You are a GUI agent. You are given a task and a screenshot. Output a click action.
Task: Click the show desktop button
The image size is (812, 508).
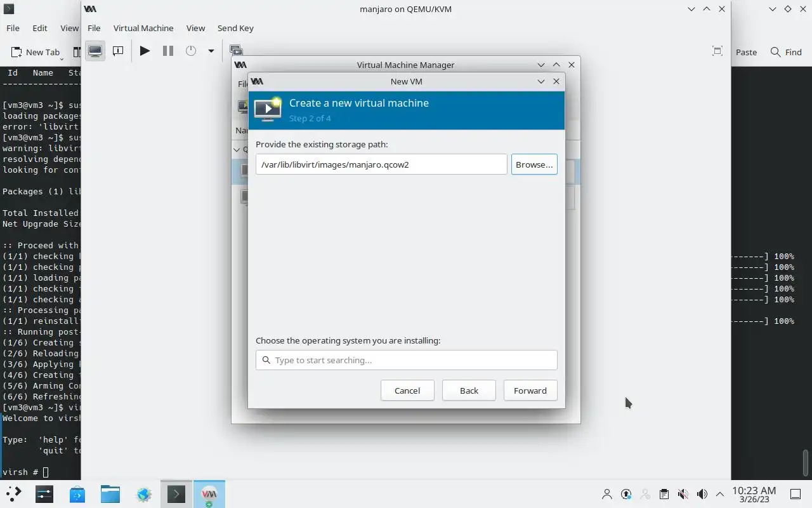click(x=796, y=494)
